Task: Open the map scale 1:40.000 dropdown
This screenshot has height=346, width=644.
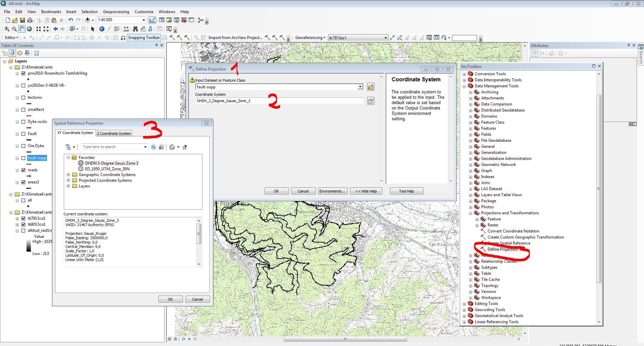Action: 144,20
